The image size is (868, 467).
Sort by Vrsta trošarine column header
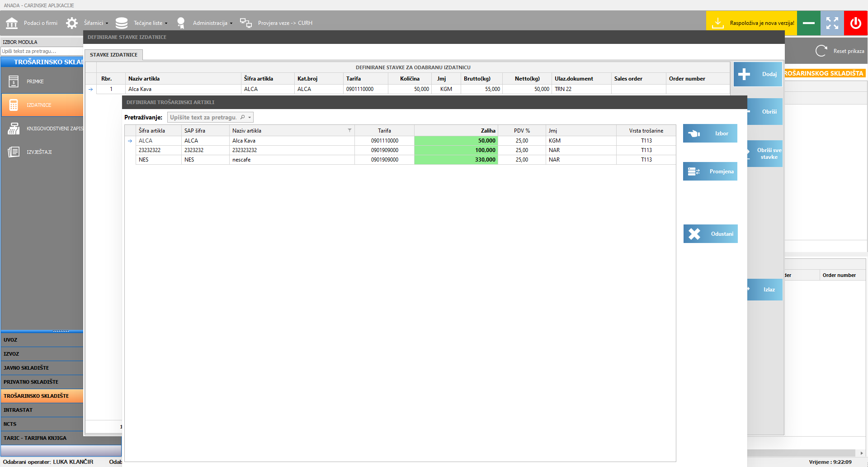click(646, 130)
